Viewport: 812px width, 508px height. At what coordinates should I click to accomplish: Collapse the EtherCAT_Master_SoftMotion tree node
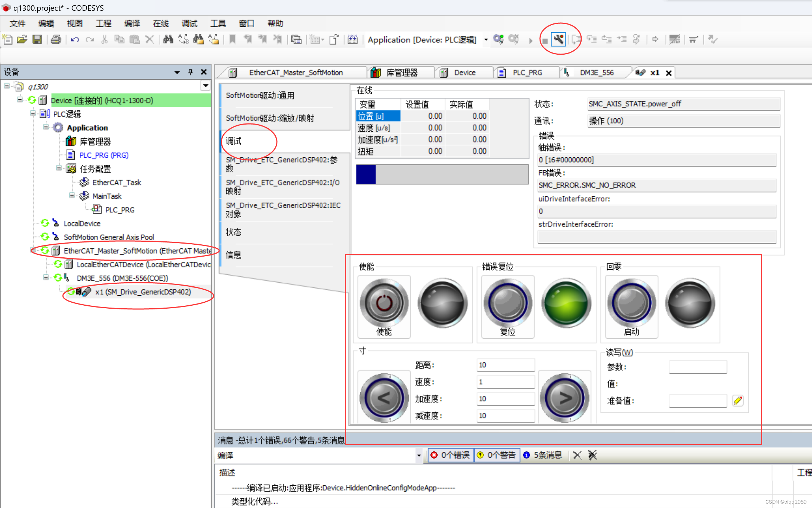[33, 250]
